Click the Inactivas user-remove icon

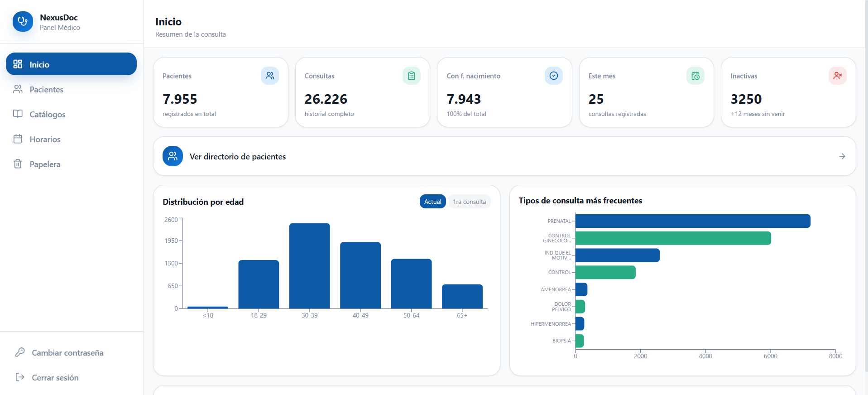838,76
